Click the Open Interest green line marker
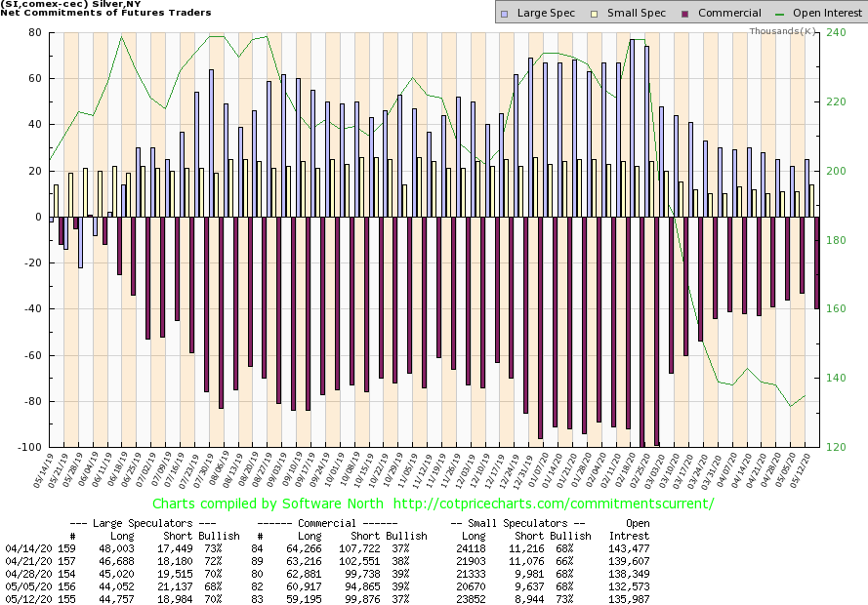 781,14
